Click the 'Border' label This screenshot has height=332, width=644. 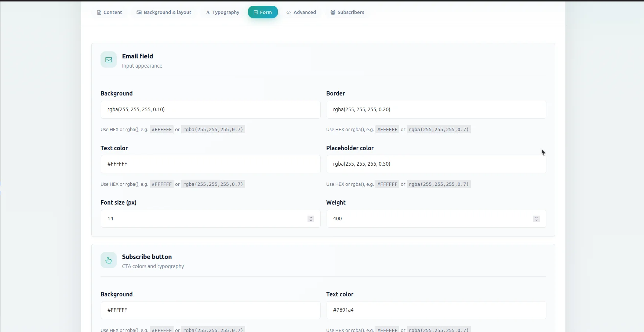click(335, 93)
